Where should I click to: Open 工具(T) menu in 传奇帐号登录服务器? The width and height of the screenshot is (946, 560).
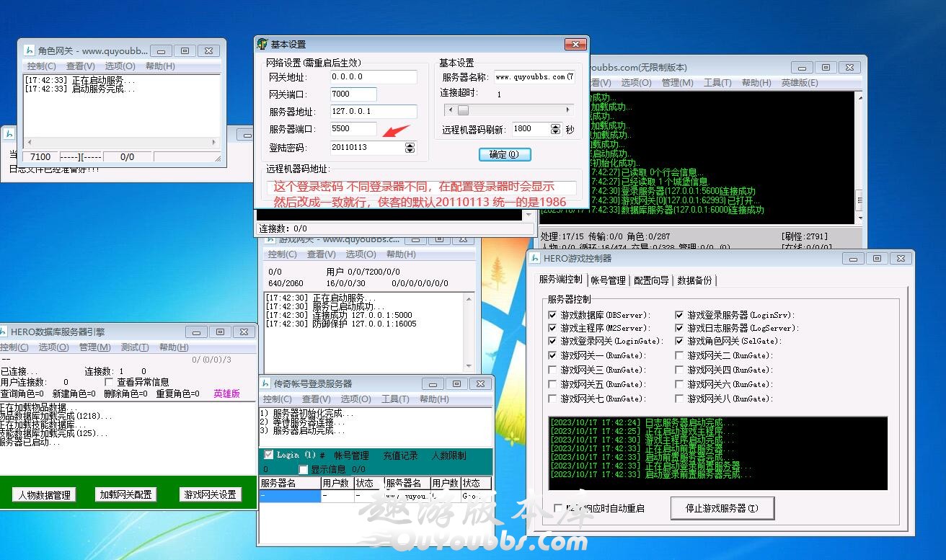[395, 399]
